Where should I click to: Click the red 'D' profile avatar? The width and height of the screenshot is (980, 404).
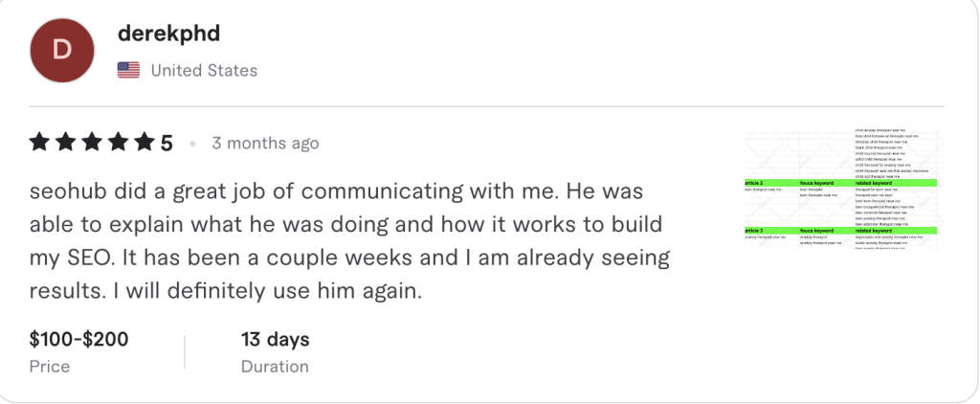tap(62, 50)
